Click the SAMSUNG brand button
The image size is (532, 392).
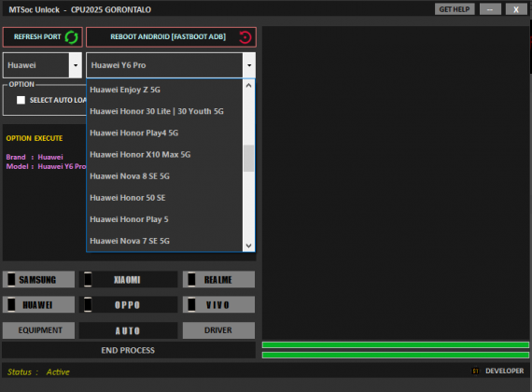point(38,279)
